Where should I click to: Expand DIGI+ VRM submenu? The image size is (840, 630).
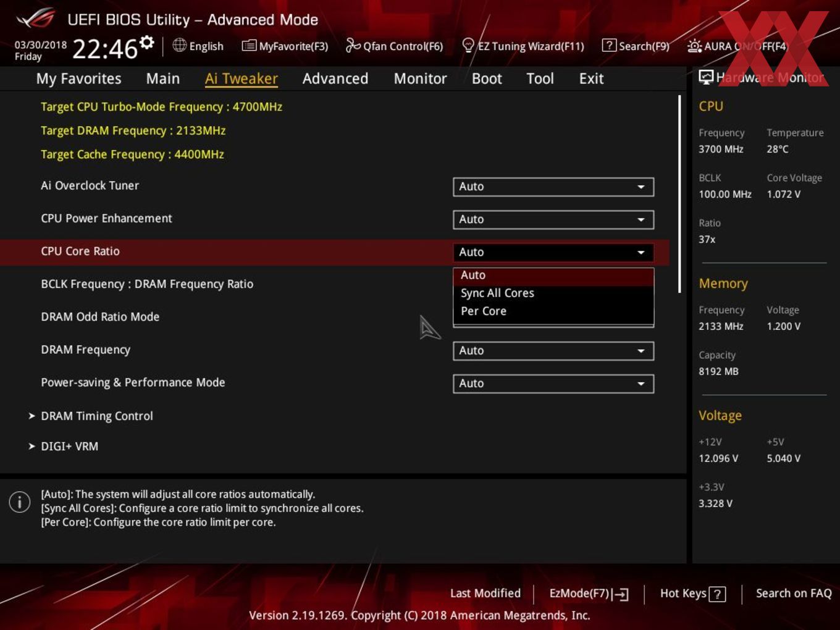pos(63,446)
